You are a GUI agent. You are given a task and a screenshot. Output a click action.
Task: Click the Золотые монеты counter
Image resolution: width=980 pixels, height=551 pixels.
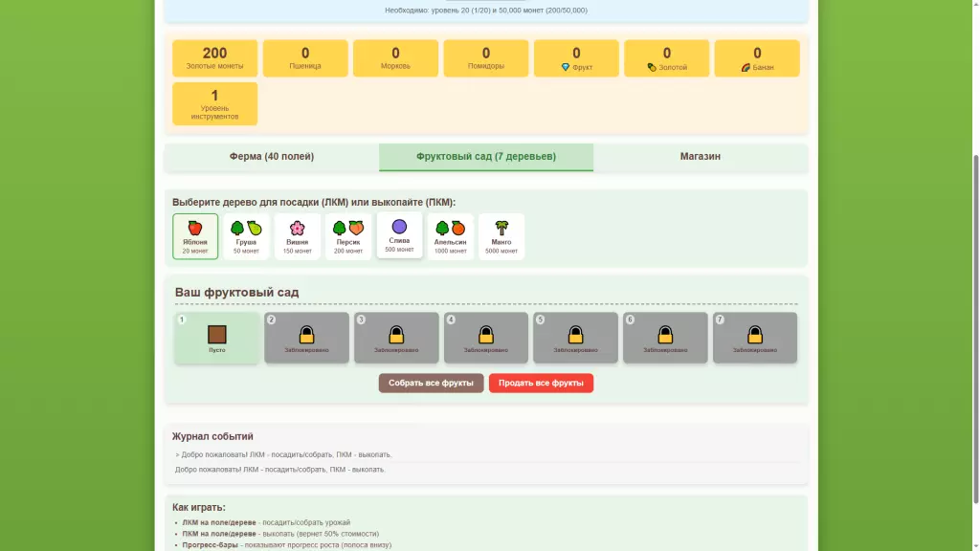214,58
